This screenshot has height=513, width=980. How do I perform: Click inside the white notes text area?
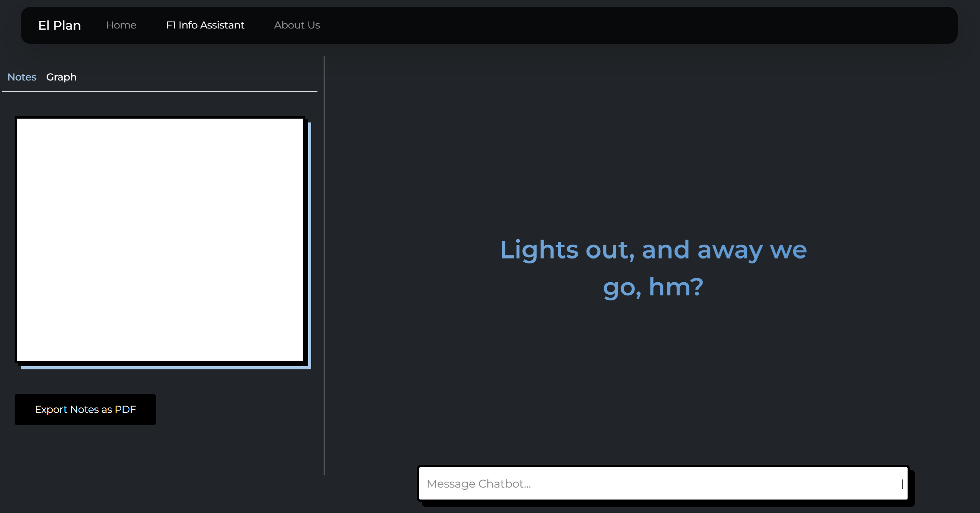point(159,239)
